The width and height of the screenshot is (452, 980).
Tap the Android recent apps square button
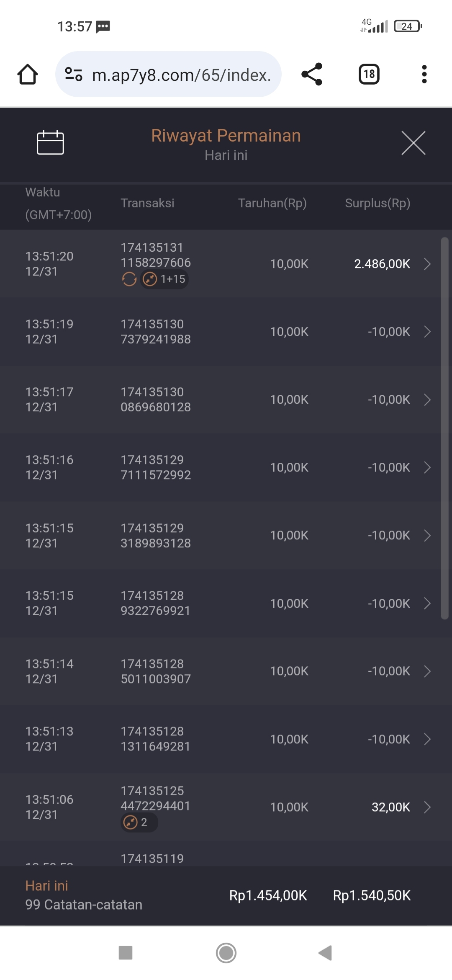point(126,953)
